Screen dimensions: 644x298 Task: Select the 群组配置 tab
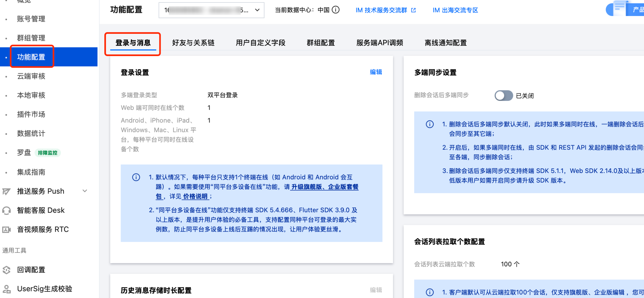(320, 43)
